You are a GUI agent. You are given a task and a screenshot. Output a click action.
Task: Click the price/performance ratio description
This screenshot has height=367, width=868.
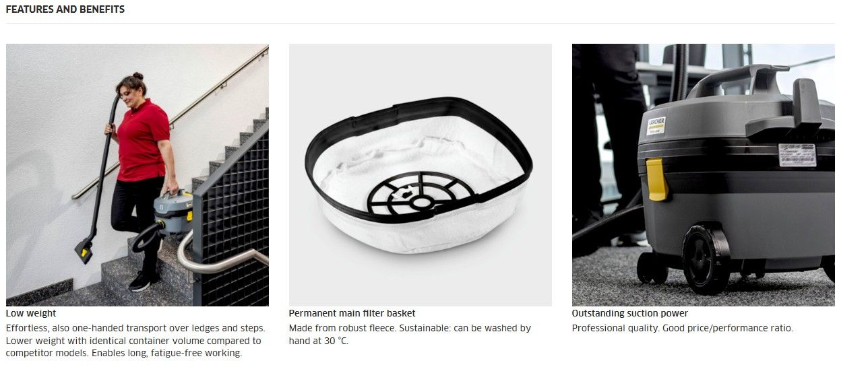682,328
